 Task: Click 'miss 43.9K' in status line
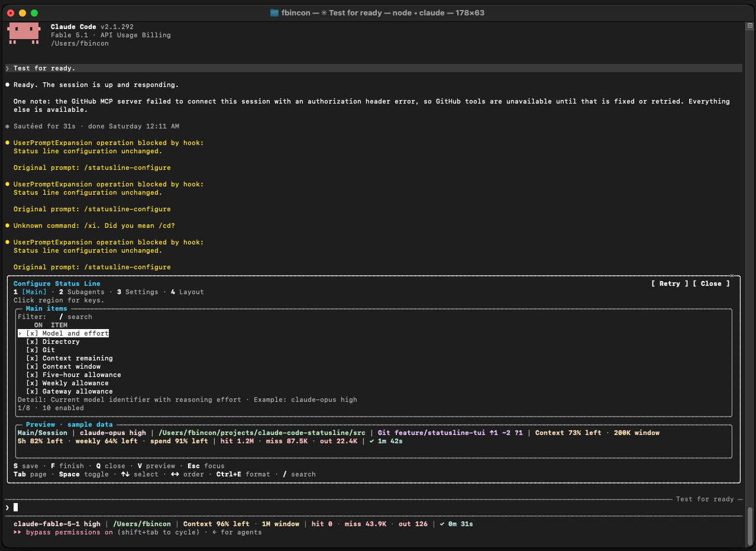point(366,524)
